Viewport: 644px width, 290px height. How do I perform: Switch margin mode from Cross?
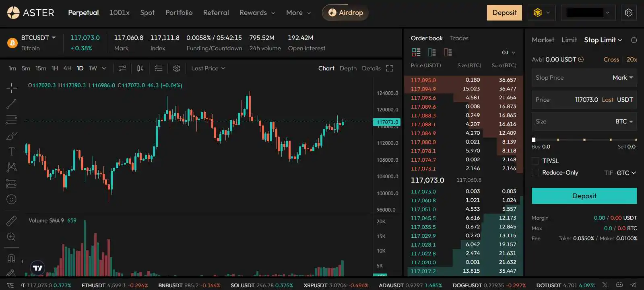611,60
